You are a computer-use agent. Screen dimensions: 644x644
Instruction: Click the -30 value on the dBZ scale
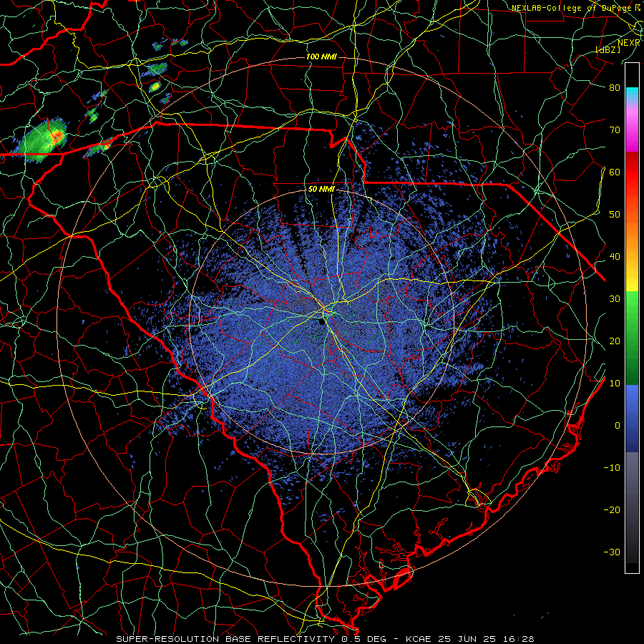coord(612,552)
